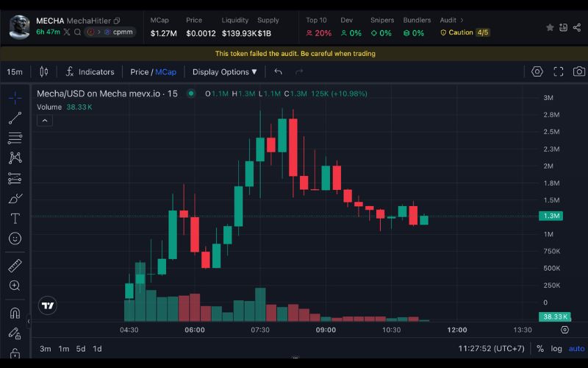Click the MECHA token avatar image

click(x=20, y=27)
